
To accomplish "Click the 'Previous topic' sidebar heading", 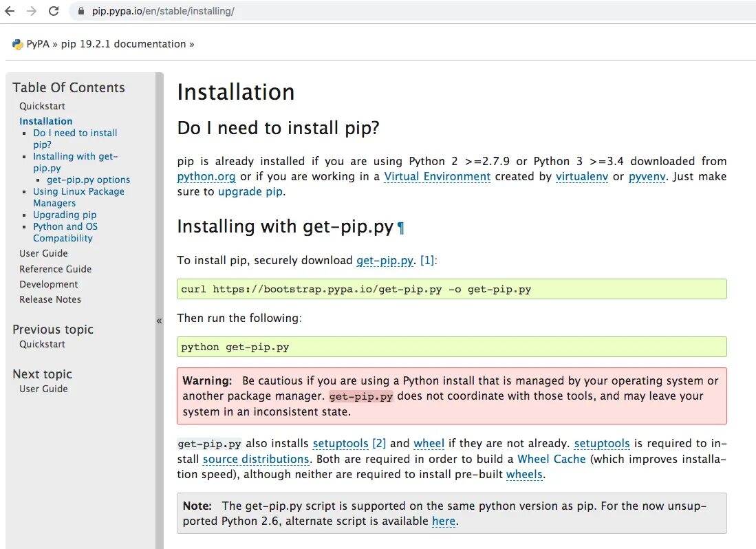I will [x=53, y=330].
